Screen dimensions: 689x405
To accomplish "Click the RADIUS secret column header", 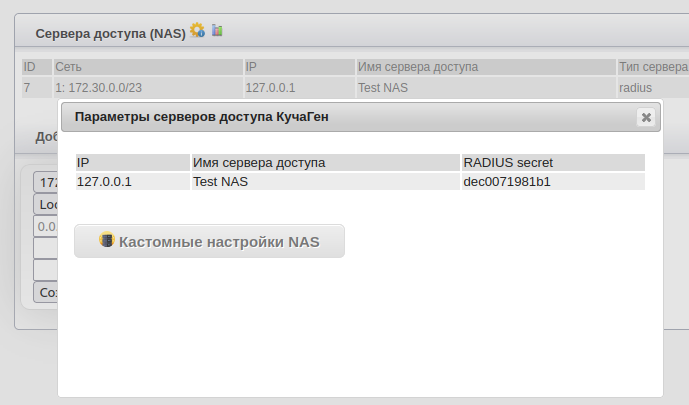I will (508, 162).
